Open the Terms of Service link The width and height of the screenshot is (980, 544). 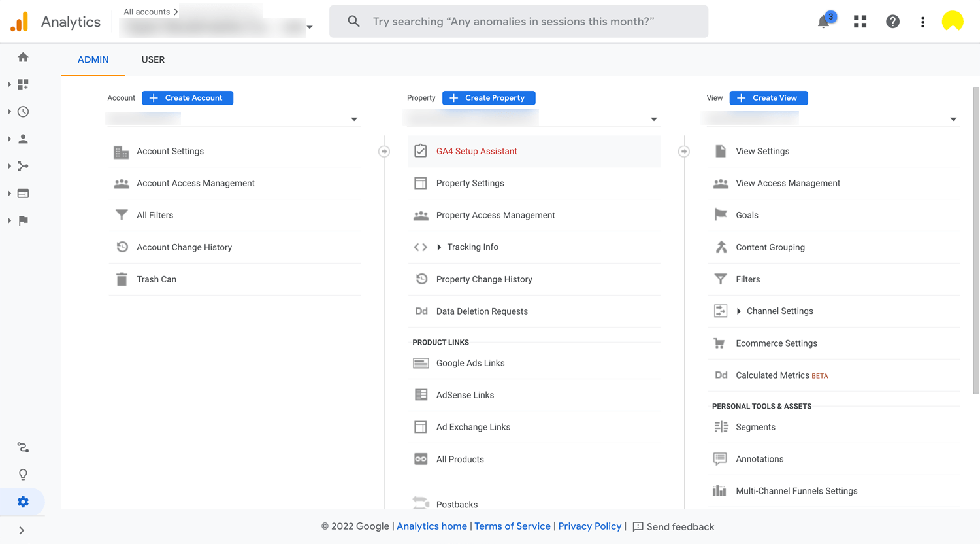[x=512, y=526]
